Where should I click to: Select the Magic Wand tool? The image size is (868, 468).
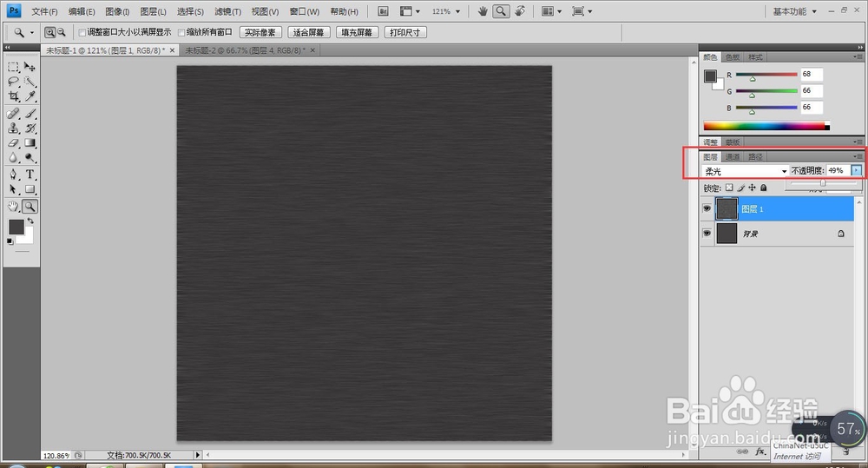(30, 82)
